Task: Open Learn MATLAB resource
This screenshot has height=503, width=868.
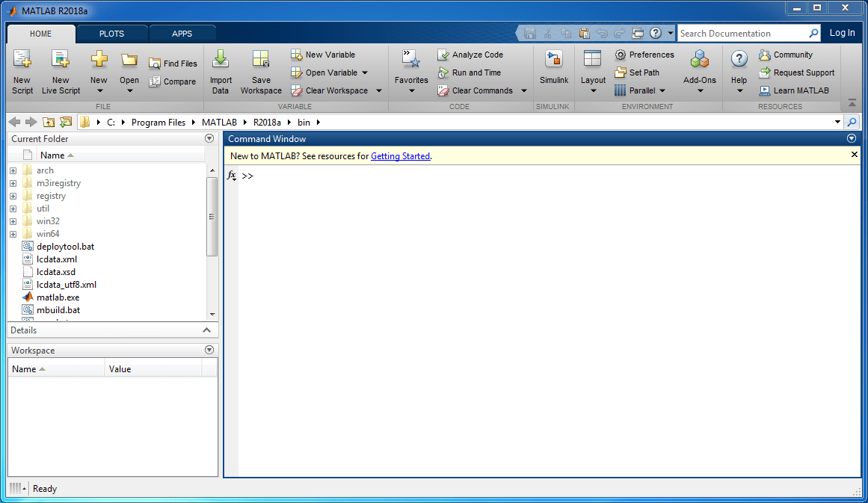Action: pyautogui.click(x=795, y=90)
